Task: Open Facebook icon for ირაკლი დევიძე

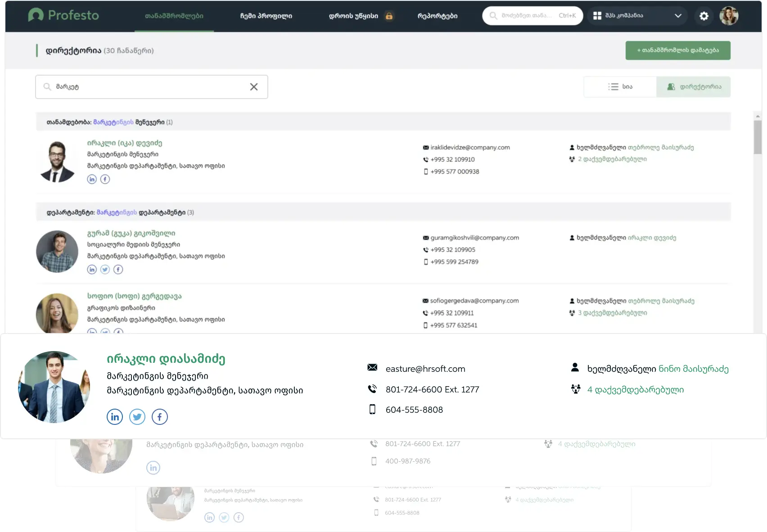Action: [x=105, y=179]
